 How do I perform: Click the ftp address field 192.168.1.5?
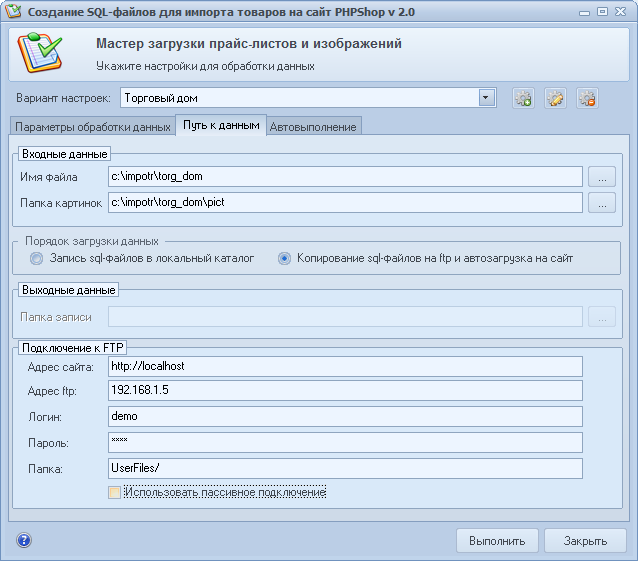coord(345,391)
